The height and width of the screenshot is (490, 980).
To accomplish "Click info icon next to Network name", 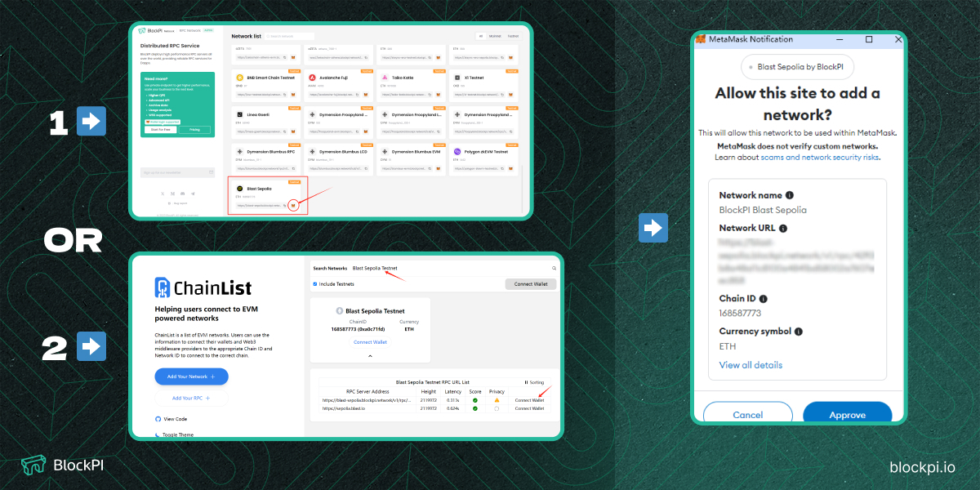I will tap(790, 195).
